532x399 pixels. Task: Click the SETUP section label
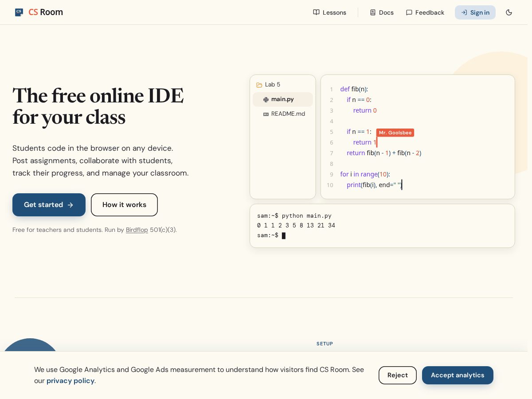(325, 344)
